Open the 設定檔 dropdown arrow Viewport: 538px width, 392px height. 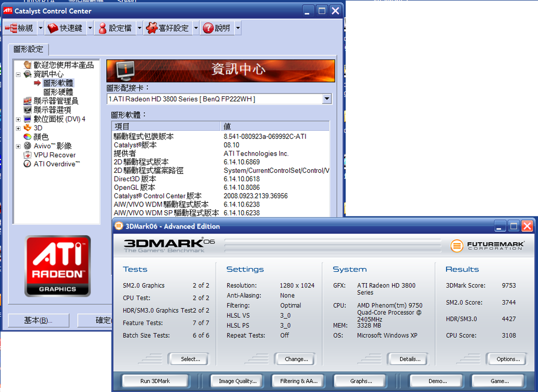139,28
